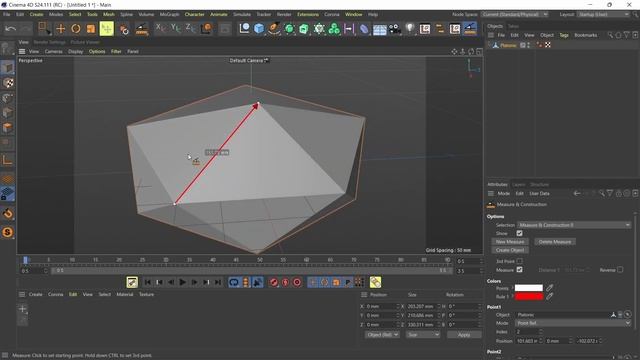The height and width of the screenshot is (360, 640).
Task: Expand the Rule 1 color disclosure arrow
Action: (512, 297)
